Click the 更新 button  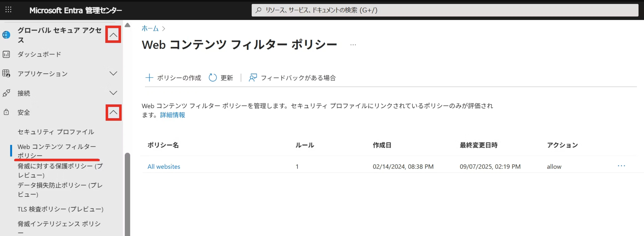point(221,78)
